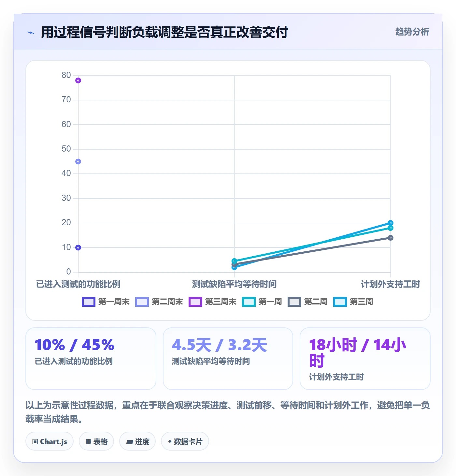This screenshot has height=476, width=456.
Task: Click the footnote paragraph starting 以上为示意性过程数据
Action: pyautogui.click(x=228, y=412)
